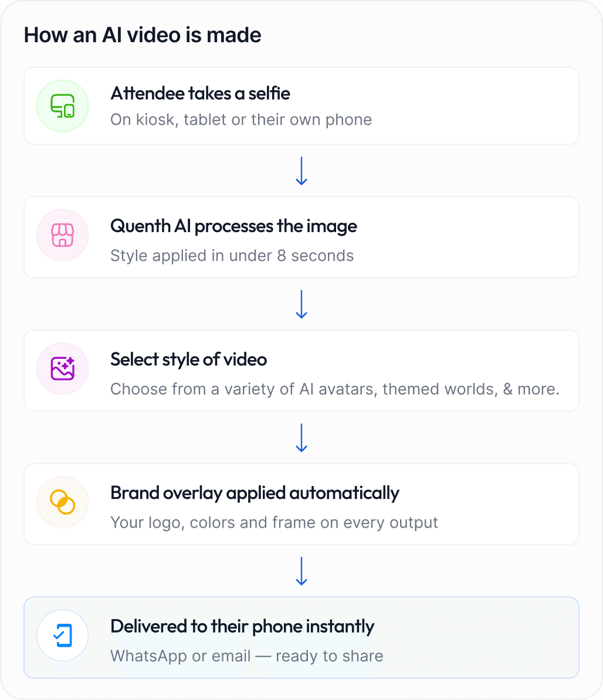Viewport: 603px width, 700px height.
Task: Open Brand overlay applied automatically step
Action: pos(301,504)
